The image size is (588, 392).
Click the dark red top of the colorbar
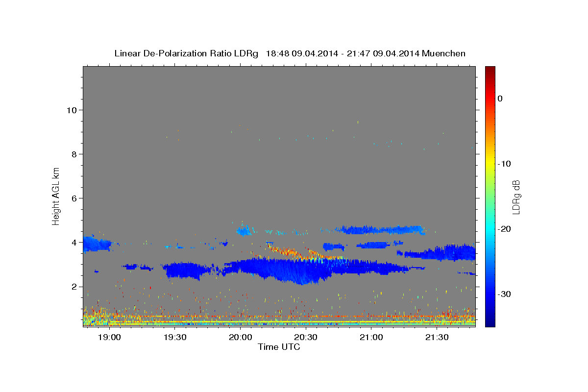[490, 71]
